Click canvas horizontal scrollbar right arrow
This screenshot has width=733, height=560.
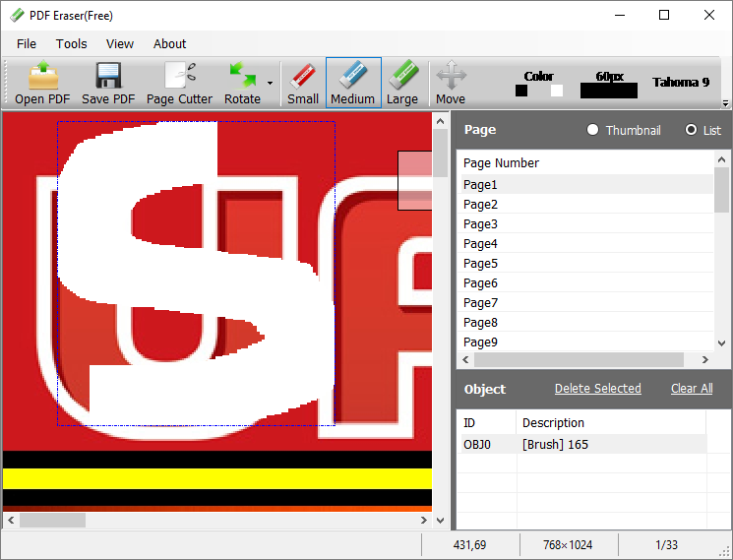423,520
